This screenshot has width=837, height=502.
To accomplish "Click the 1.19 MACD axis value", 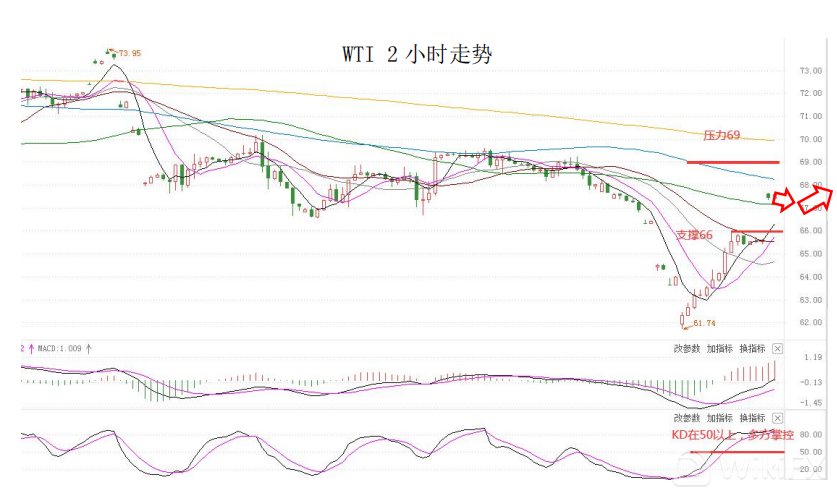I will coord(814,357).
